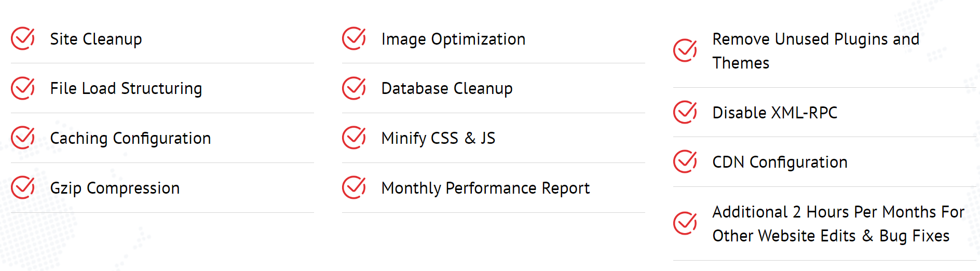Screen dimensions: 980x271
Task: Select the Minify CSS & JS label
Action: coord(438,139)
